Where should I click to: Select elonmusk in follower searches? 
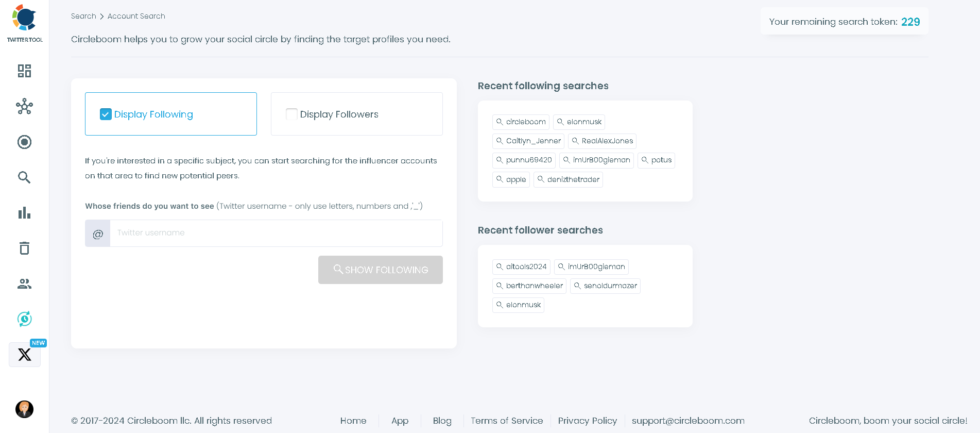518,305
